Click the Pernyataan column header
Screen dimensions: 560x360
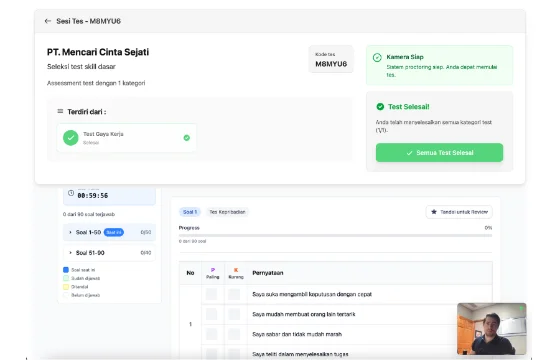pyautogui.click(x=268, y=273)
